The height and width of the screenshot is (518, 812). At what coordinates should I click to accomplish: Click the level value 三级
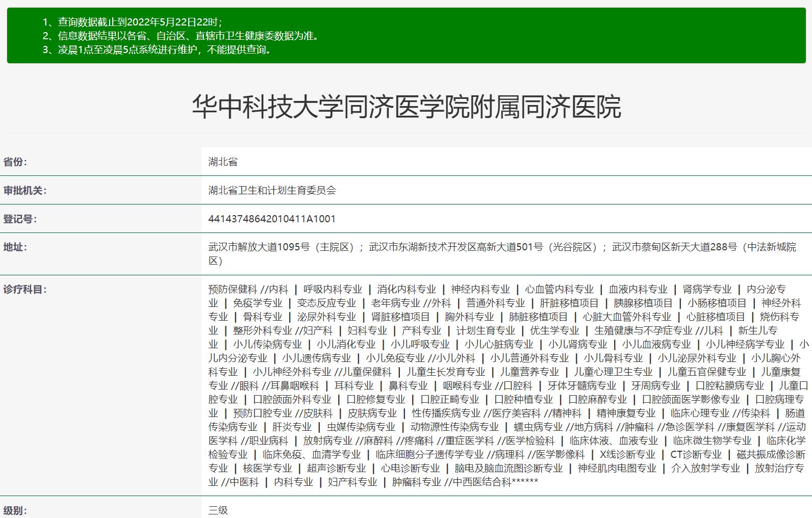(218, 511)
